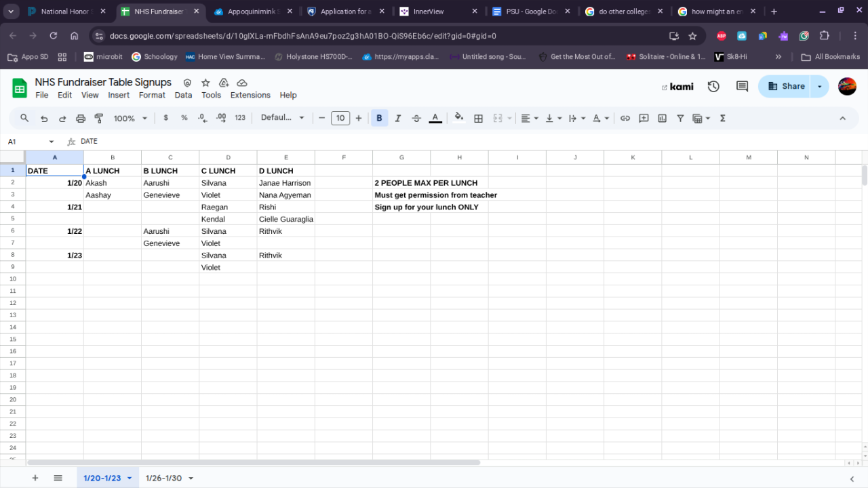
Task: Click the insert comment icon
Action: [644, 118]
